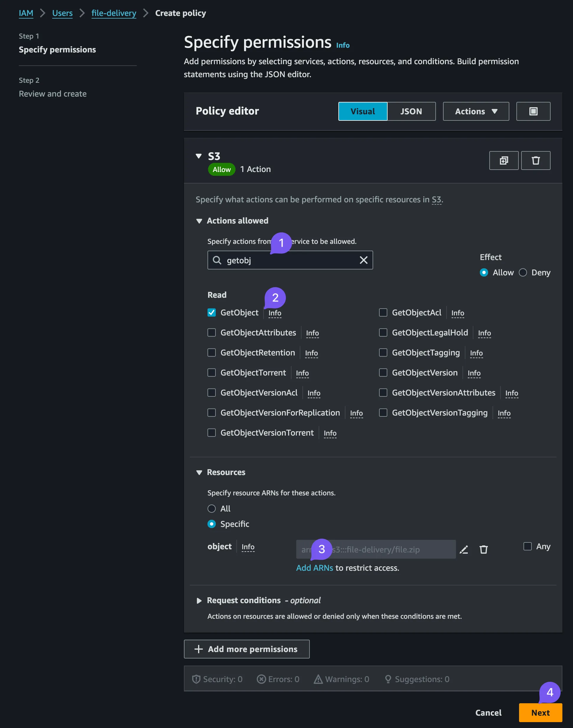The height and width of the screenshot is (728, 573).
Task: Go to IAM breadcrumb link
Action: [x=26, y=13]
